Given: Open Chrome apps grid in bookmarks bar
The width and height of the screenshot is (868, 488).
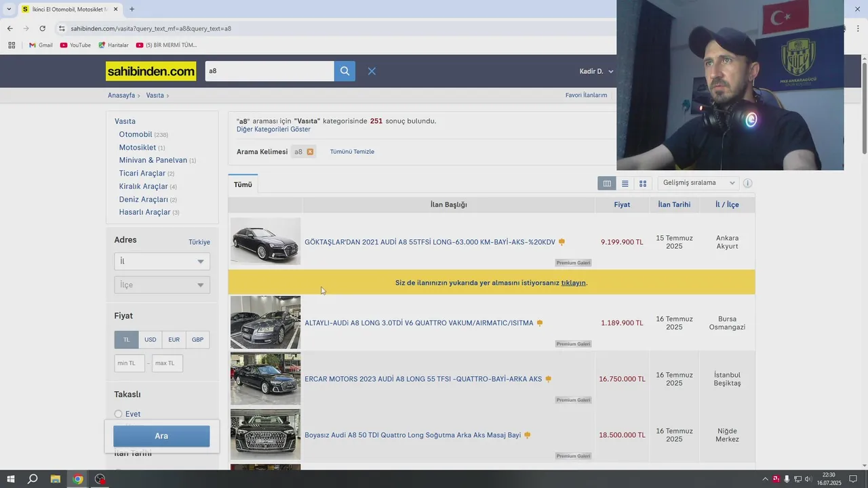Looking at the screenshot, I should pos(12,45).
